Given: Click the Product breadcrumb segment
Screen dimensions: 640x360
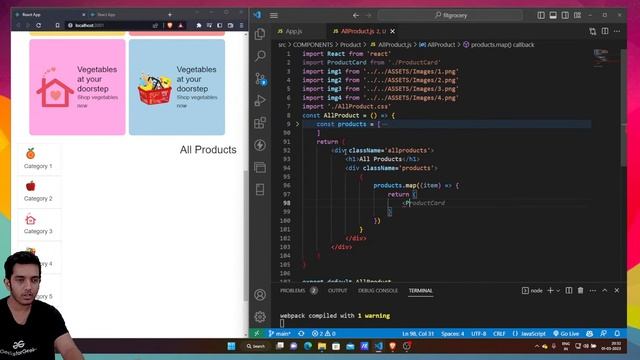Looking at the screenshot, I should [x=351, y=45].
